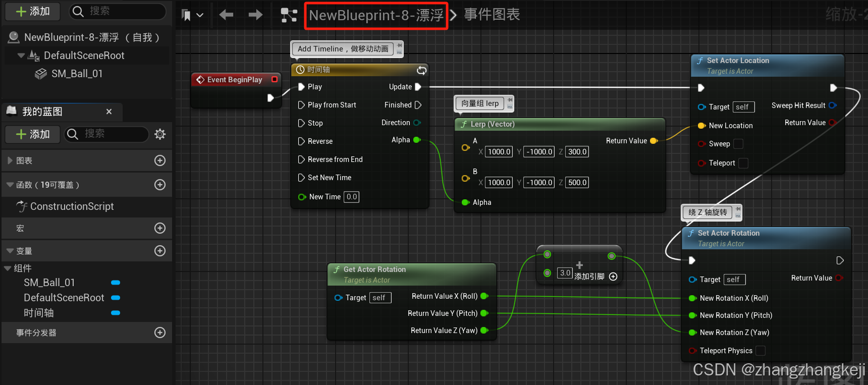Viewport: 868px width, 385px height.
Task: Click the Event BeginPlay node title
Action: pos(235,80)
